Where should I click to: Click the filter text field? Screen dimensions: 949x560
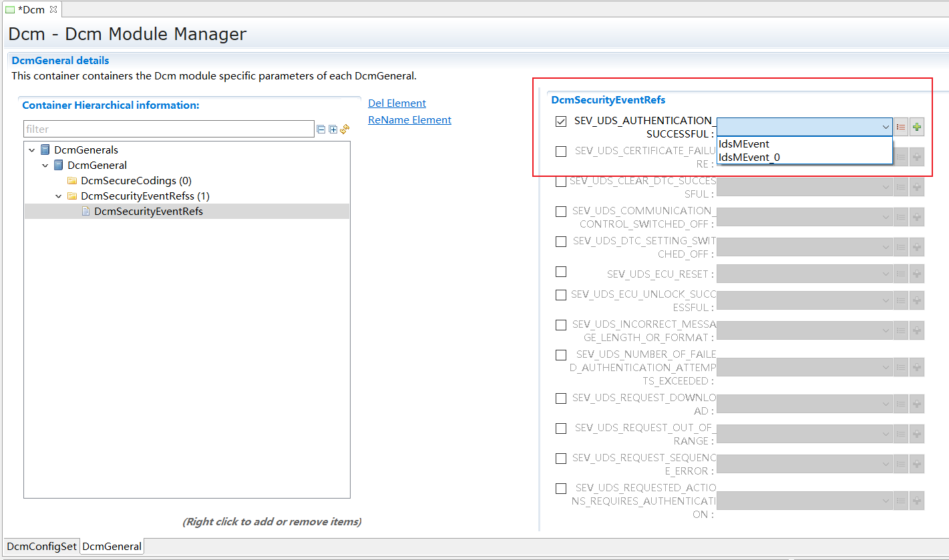click(x=168, y=129)
